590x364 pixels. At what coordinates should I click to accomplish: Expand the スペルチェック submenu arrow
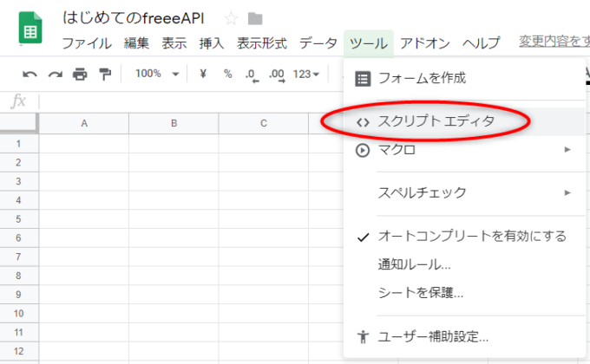[x=567, y=193]
